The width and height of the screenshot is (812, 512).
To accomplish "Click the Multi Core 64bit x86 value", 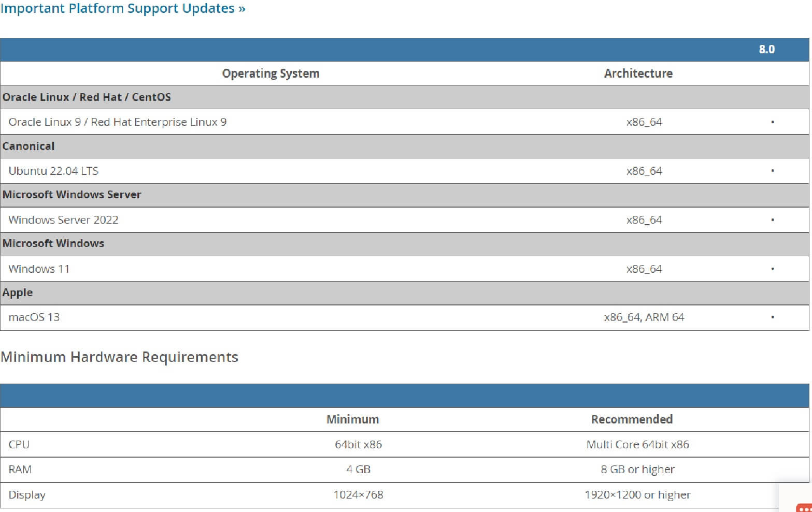I will point(638,445).
